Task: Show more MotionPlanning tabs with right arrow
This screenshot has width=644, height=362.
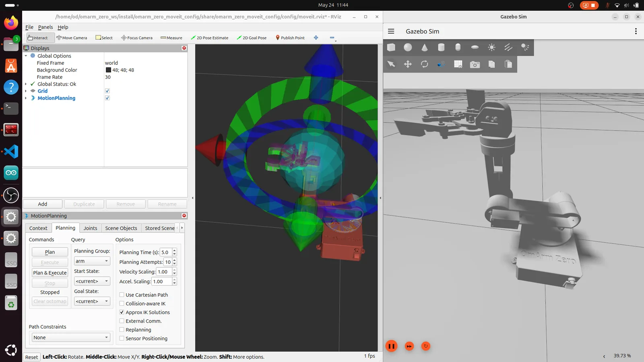Action: pos(182,228)
